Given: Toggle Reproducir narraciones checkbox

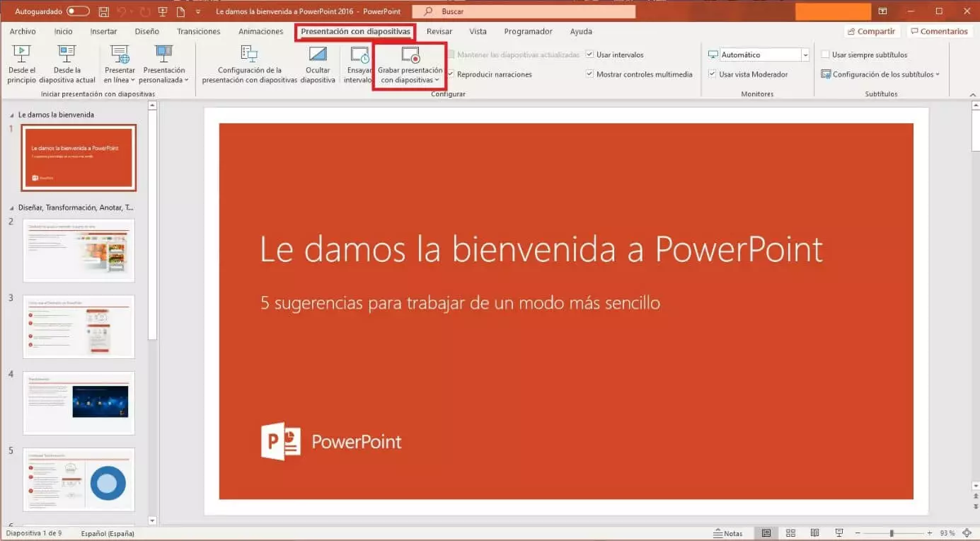Looking at the screenshot, I should tap(451, 74).
